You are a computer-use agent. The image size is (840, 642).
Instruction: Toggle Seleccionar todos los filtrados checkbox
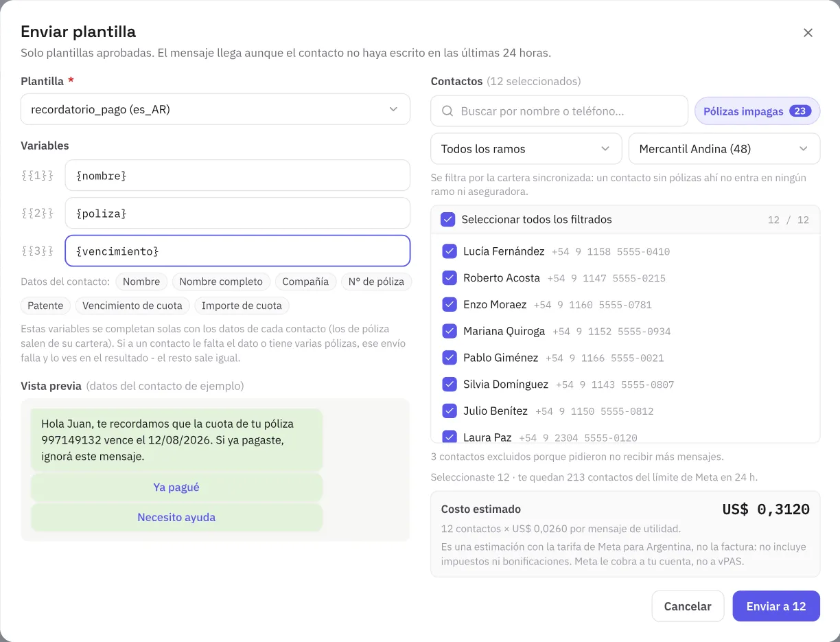point(448,220)
